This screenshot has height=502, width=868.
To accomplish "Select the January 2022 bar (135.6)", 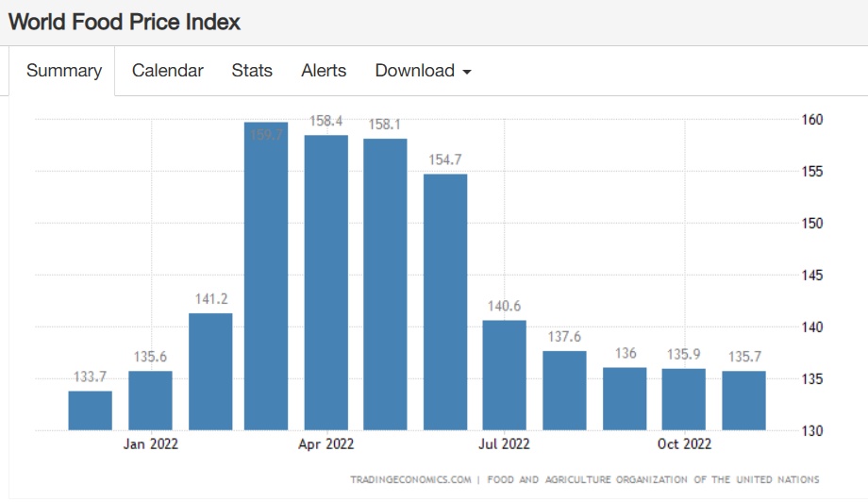I will [x=150, y=400].
